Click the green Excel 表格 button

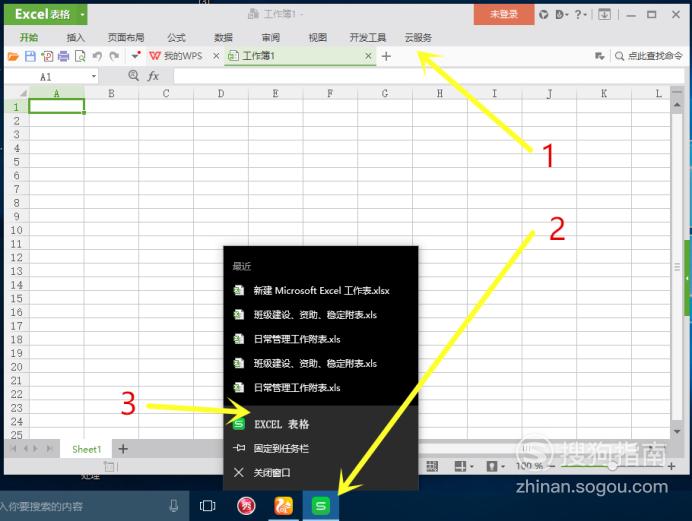point(41,14)
